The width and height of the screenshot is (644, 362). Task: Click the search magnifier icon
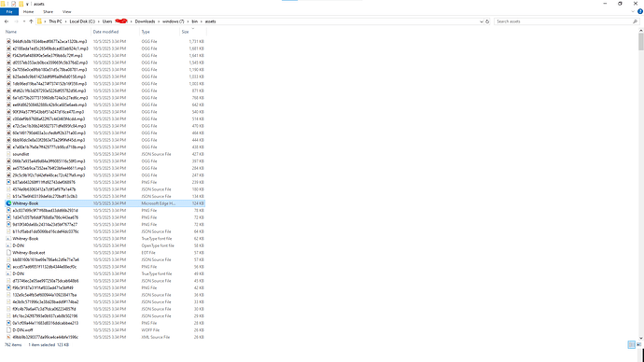pos(635,21)
